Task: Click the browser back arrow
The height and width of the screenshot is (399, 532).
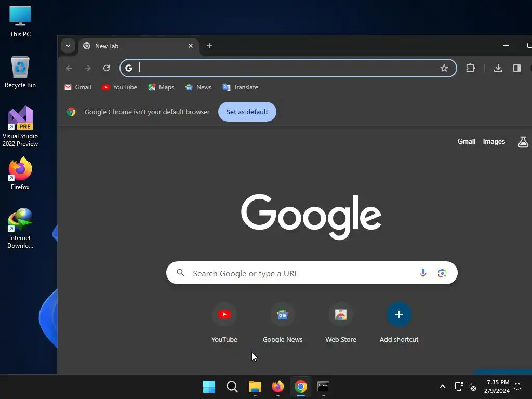Action: pos(69,68)
